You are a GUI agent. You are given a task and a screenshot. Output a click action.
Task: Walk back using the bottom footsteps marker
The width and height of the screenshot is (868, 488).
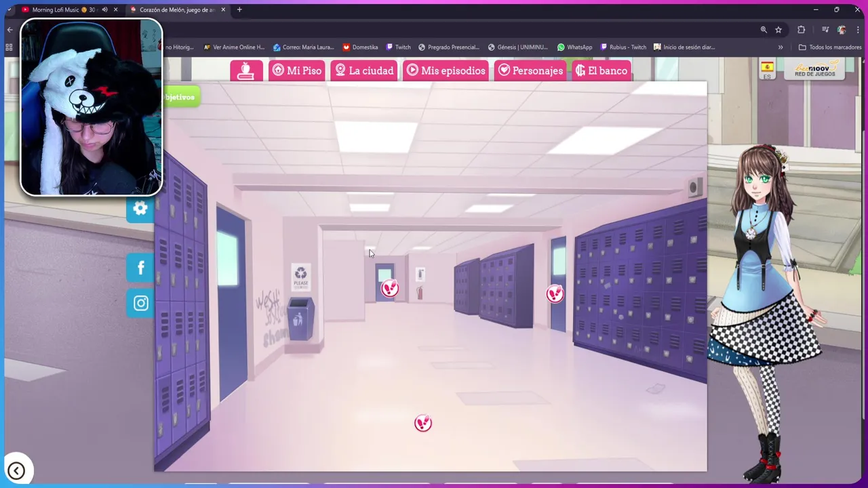(423, 424)
